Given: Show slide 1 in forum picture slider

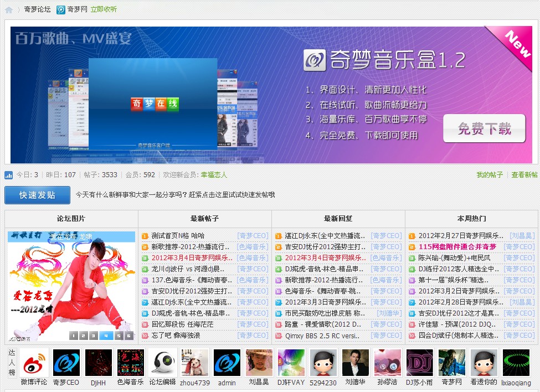Looking at the screenshot, I should [x=73, y=336].
